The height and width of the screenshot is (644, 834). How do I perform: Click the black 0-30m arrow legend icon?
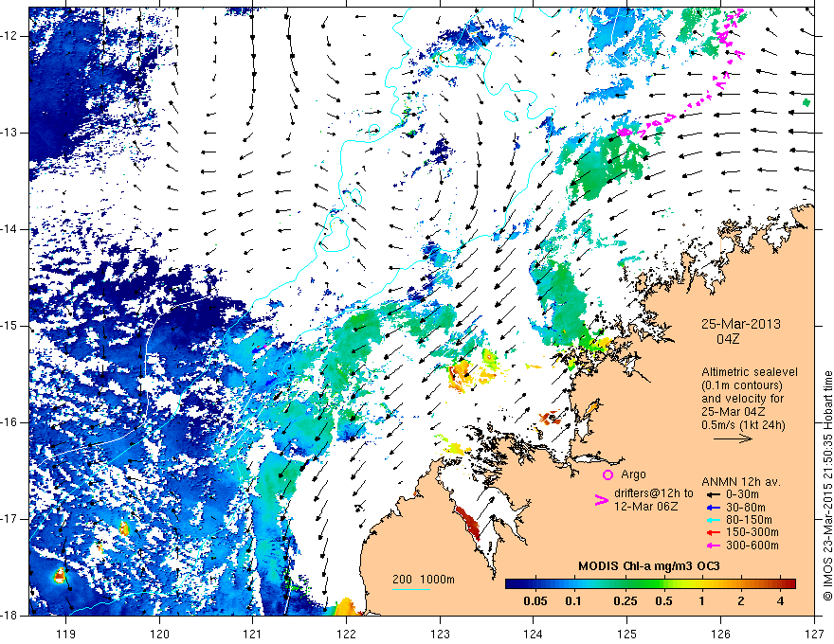(x=714, y=494)
